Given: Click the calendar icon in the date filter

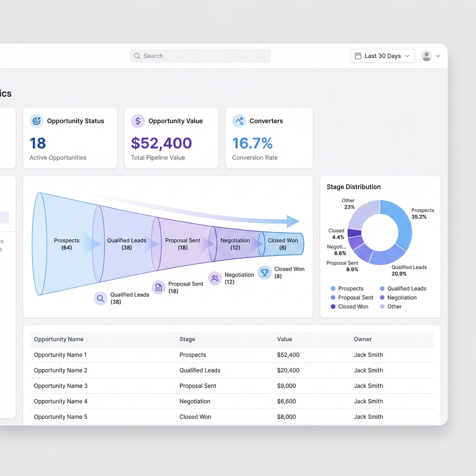Looking at the screenshot, I should 357,56.
